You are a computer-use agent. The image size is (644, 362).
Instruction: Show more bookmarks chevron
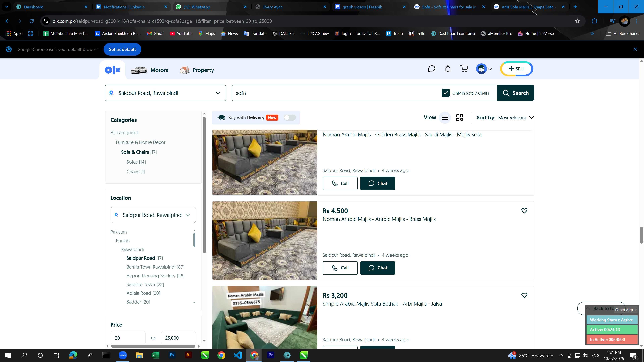coord(592,34)
